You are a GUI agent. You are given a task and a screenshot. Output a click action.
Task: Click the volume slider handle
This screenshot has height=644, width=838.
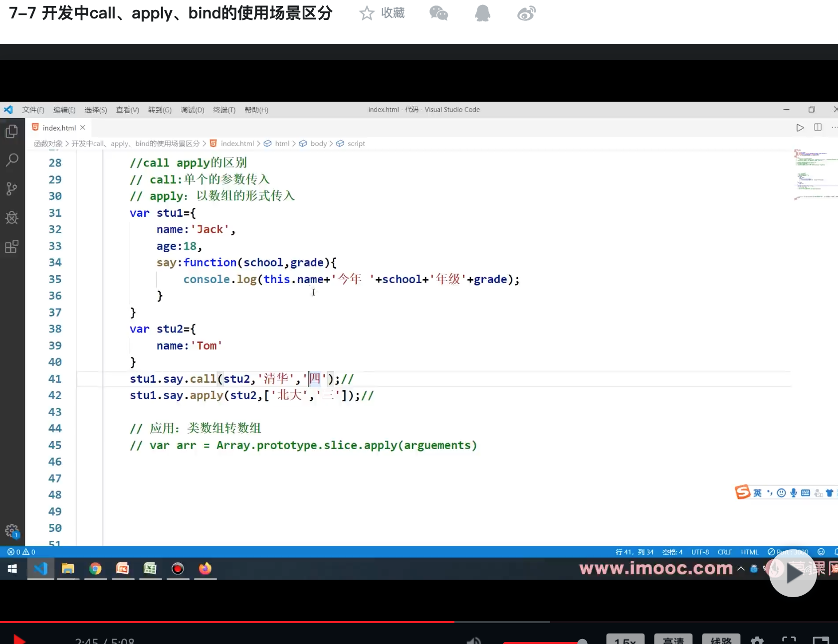582,642
